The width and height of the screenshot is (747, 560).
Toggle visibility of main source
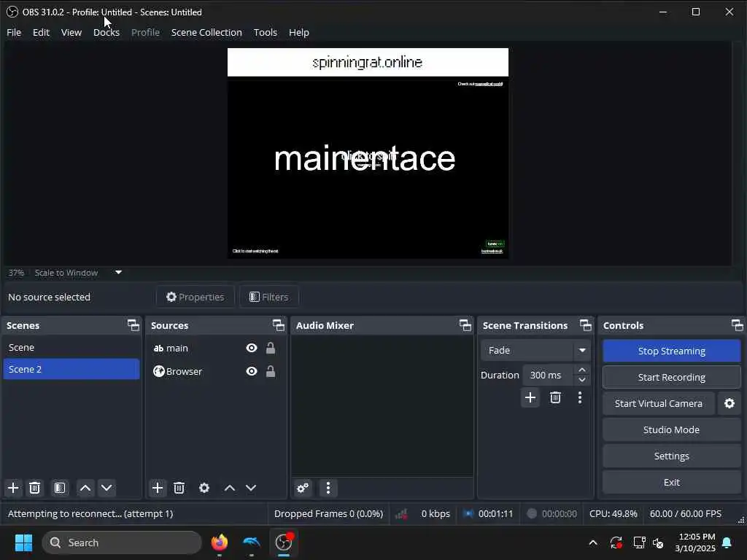pyautogui.click(x=252, y=348)
